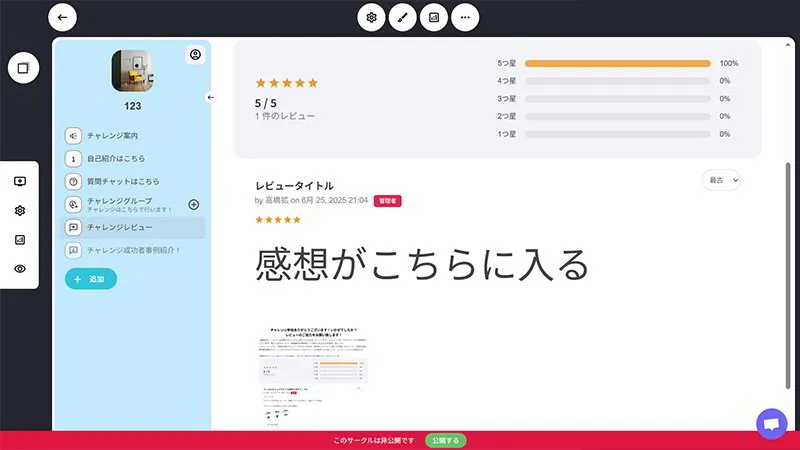This screenshot has height=450, width=800.
Task: Open settings gear in top toolbar
Action: tap(371, 17)
